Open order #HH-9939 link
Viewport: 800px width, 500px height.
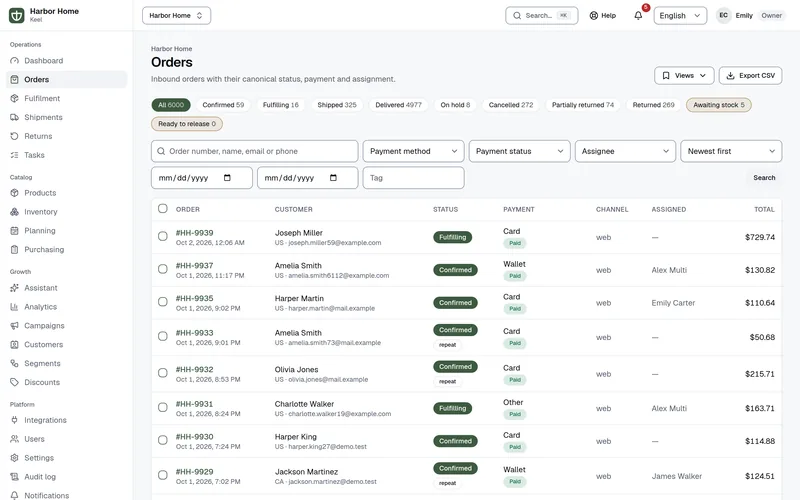tap(194, 233)
